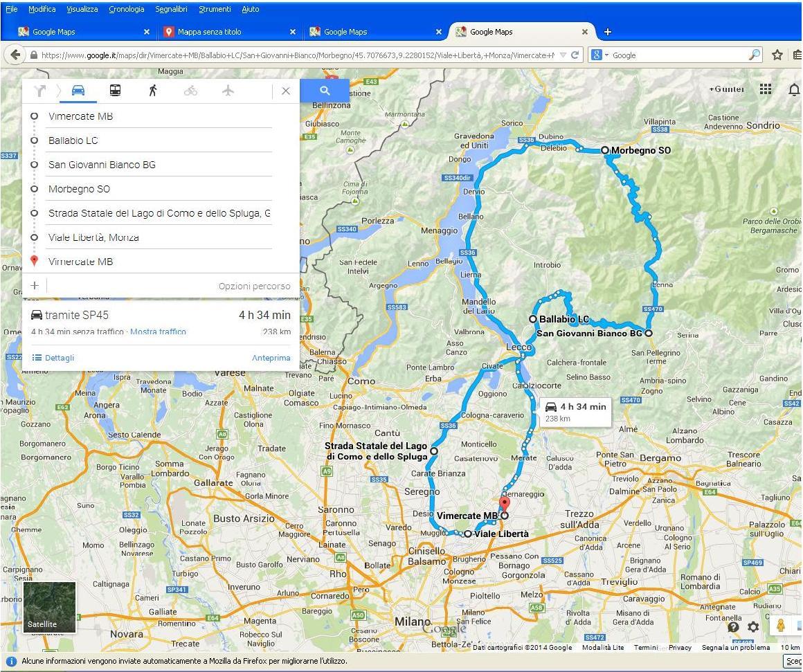Select the public transit mode icon
This screenshot has height=672, width=803.
point(115,91)
